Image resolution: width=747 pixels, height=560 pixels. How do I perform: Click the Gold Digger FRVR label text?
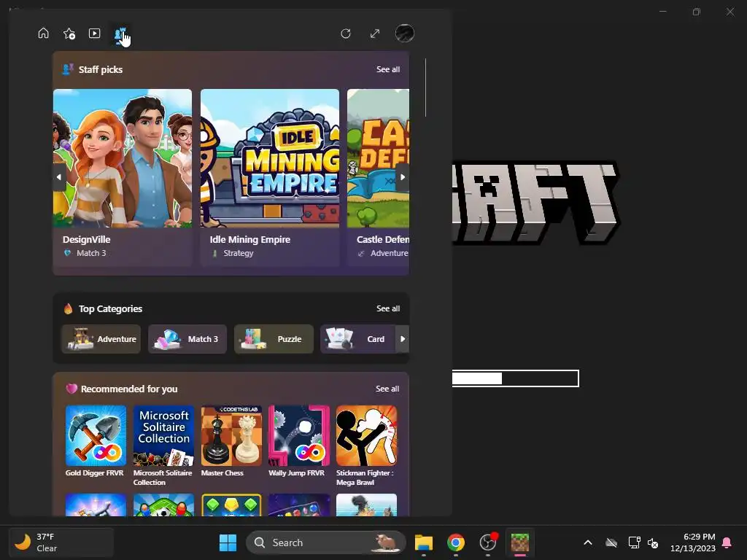[x=94, y=472]
